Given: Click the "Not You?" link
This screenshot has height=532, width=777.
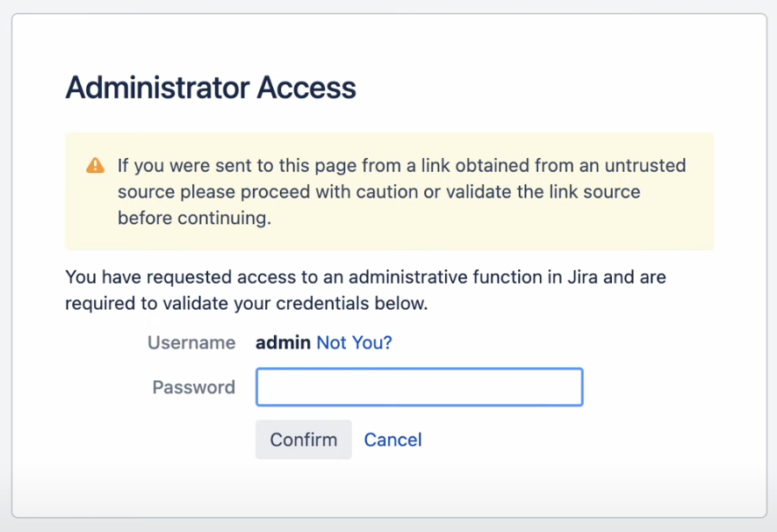Looking at the screenshot, I should coord(354,342).
